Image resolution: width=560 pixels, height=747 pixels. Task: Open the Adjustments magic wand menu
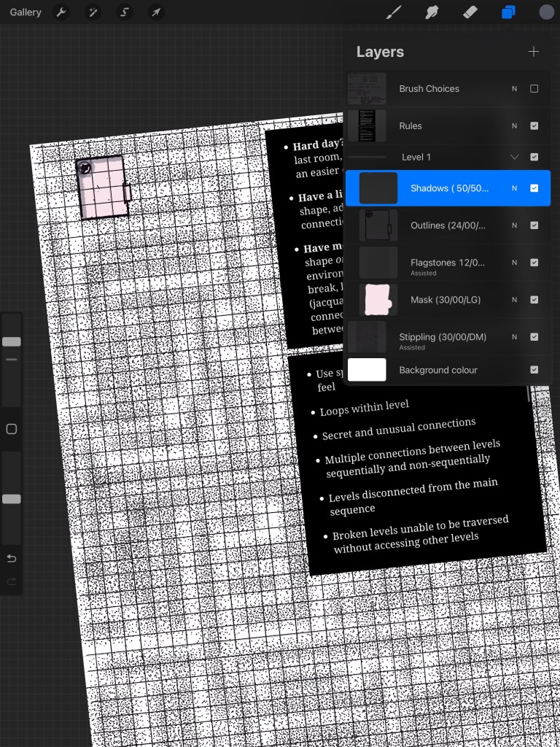click(93, 12)
